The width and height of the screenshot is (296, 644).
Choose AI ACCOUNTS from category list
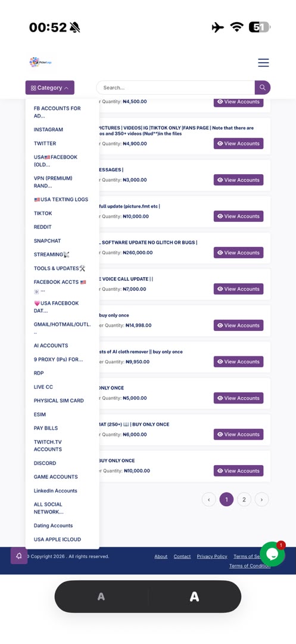(x=51, y=345)
